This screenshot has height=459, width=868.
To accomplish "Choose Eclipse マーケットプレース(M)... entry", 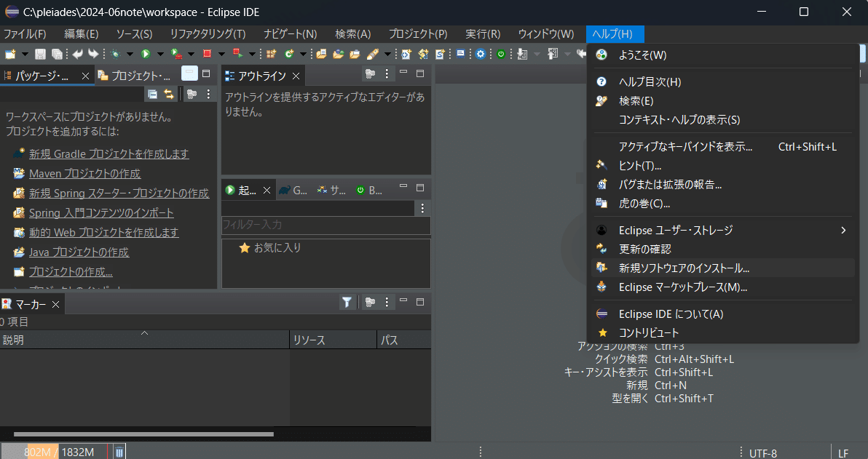I will [x=723, y=287].
